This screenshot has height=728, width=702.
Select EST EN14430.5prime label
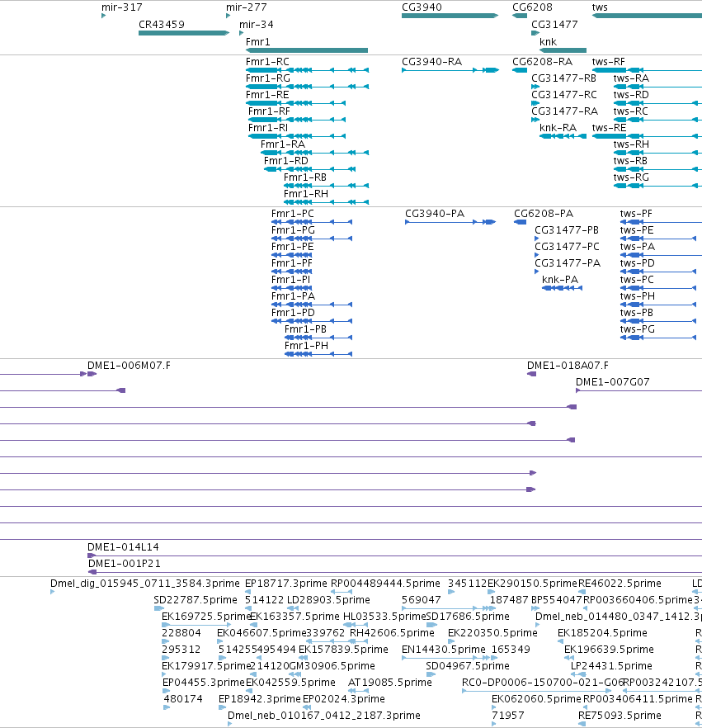coord(444,649)
